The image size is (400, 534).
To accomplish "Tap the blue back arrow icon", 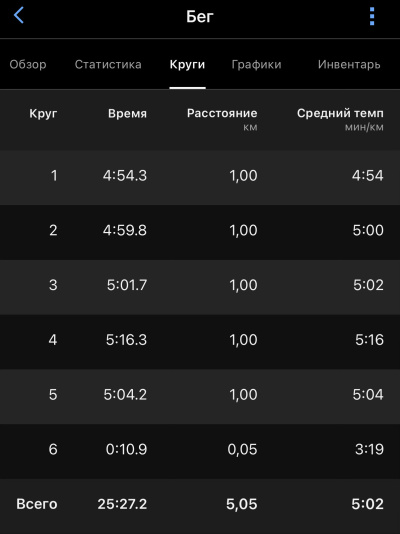I will point(19,16).
